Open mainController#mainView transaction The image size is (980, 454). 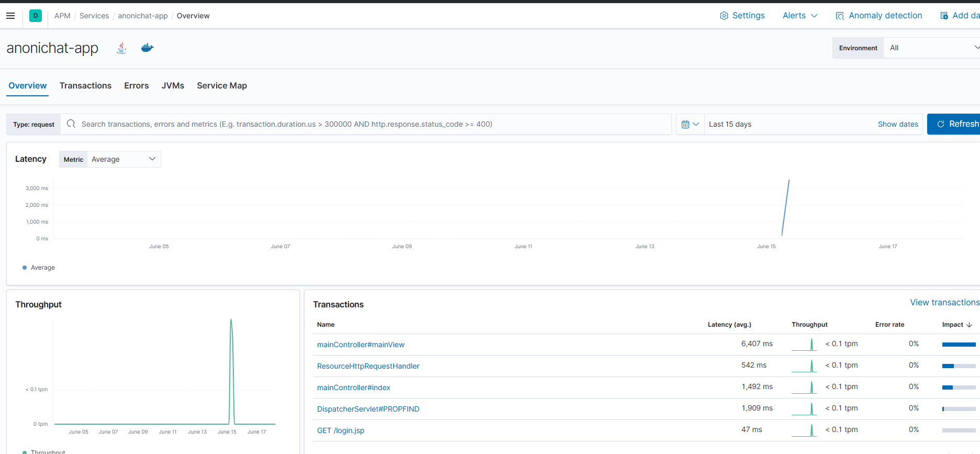click(361, 345)
